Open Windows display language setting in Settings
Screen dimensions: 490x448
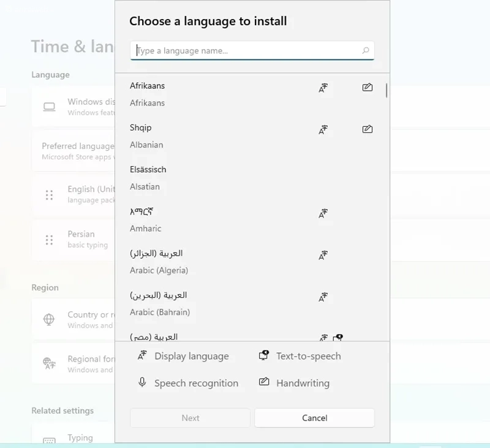click(73, 107)
